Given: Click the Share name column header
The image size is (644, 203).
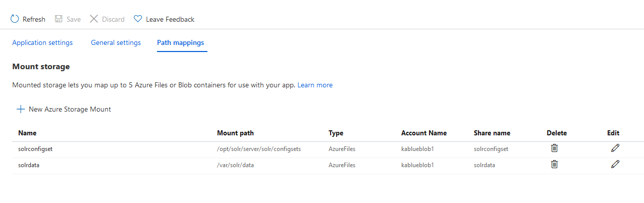Looking at the screenshot, I should 492,133.
